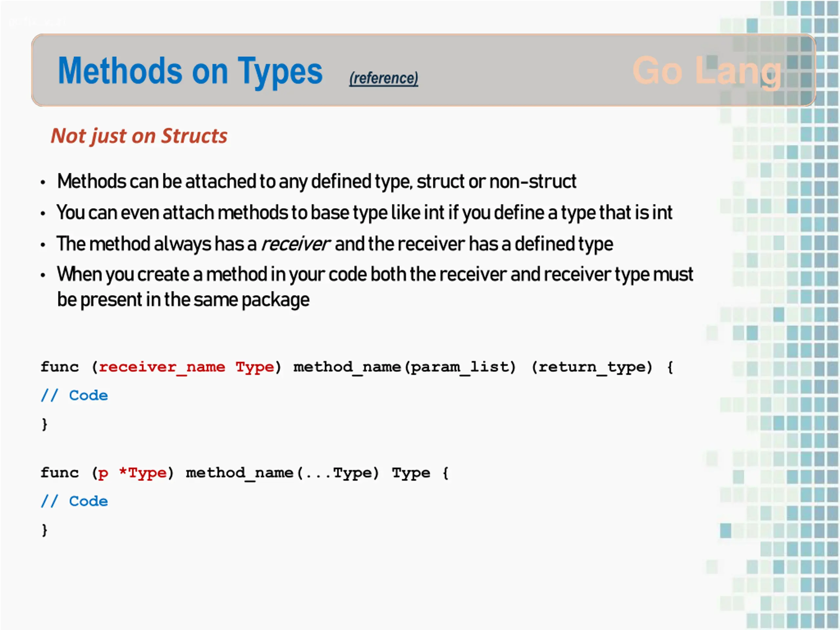Select the "Not just on Structs" subtitle

139,136
